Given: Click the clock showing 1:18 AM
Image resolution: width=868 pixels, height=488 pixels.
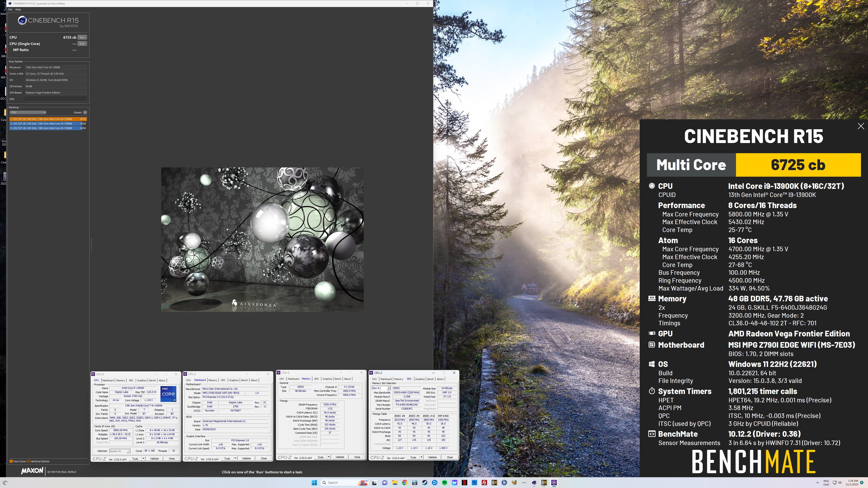Looking at the screenshot, I should point(853,481).
